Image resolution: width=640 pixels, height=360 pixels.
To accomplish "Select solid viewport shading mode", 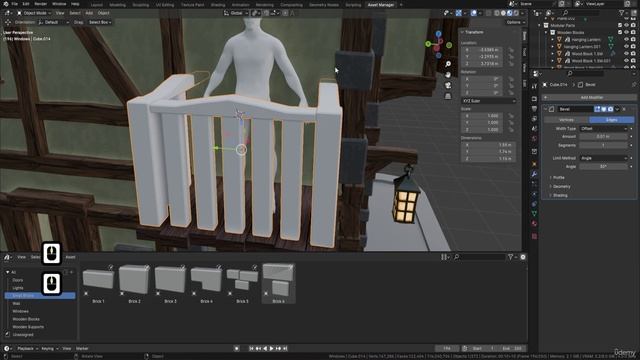I will pos(503,13).
